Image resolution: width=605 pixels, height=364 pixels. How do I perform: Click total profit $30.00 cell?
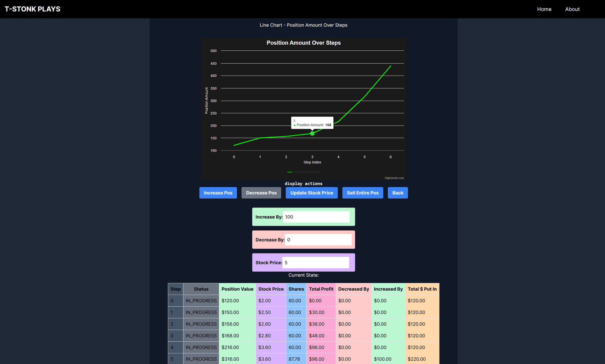[x=321, y=312]
